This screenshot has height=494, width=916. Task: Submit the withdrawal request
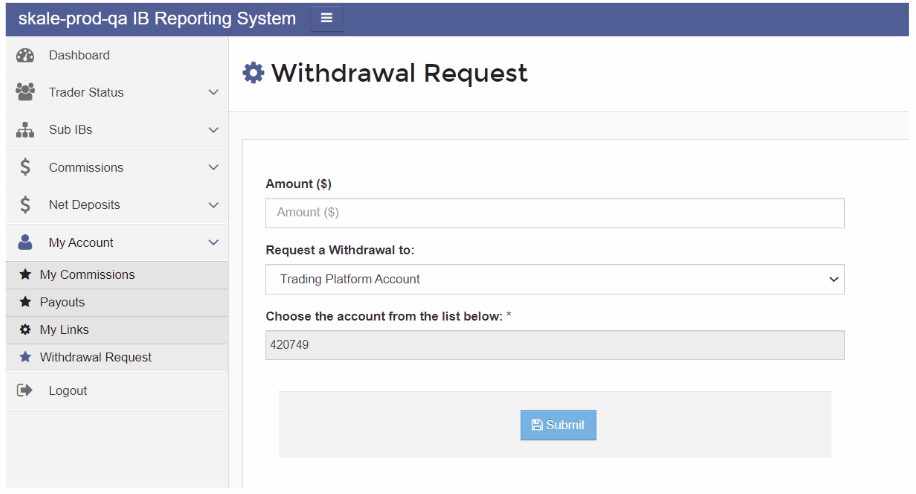point(558,425)
